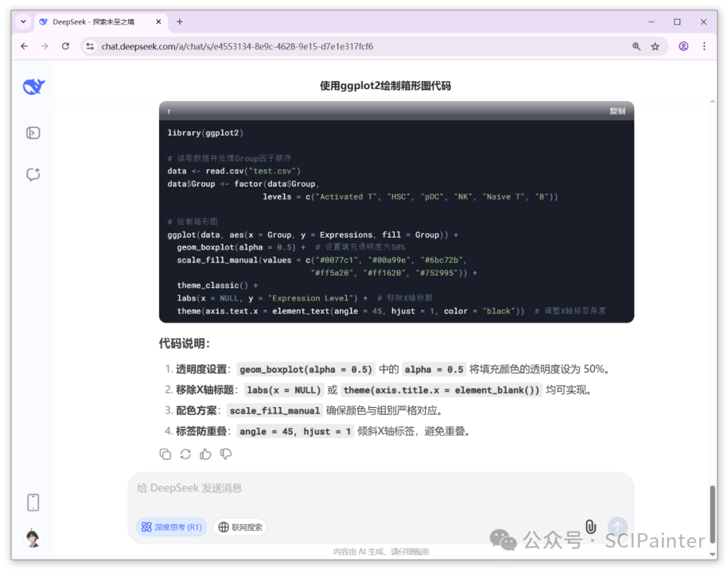Open the zoom magnifier icon in address bar
Screen dimensions: 728x570
(x=636, y=46)
